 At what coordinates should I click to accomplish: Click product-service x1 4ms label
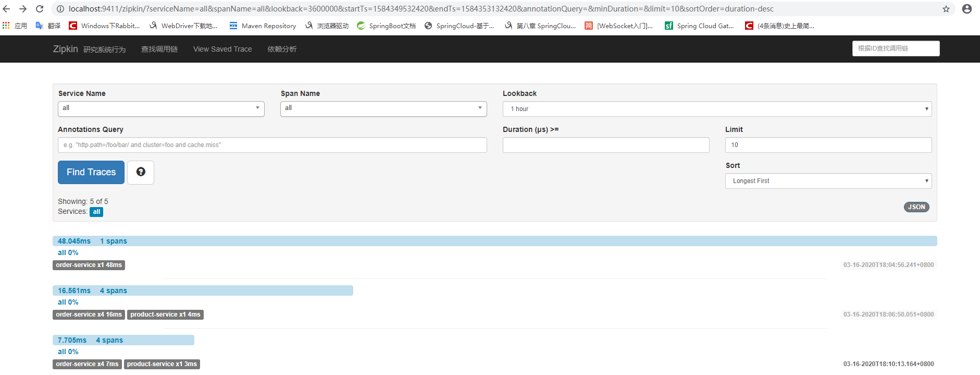pyautogui.click(x=165, y=314)
